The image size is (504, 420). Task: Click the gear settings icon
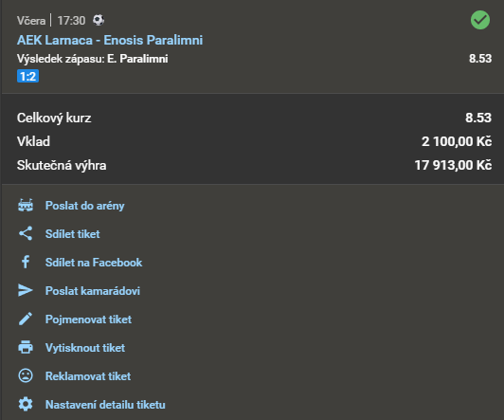[x=26, y=404]
